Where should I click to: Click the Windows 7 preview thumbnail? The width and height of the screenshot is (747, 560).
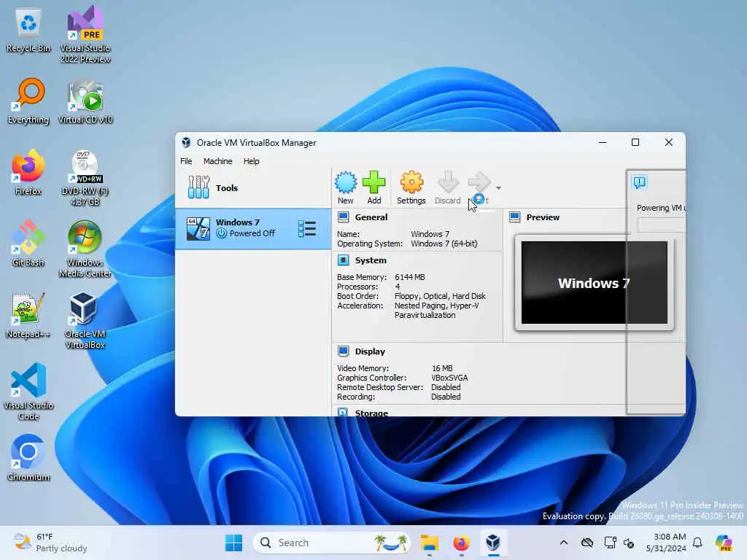point(594,282)
